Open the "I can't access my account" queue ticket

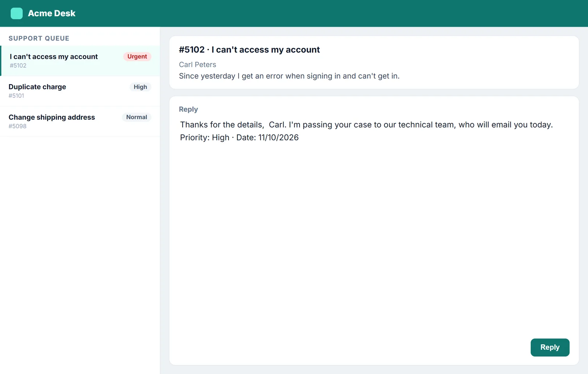[80, 61]
